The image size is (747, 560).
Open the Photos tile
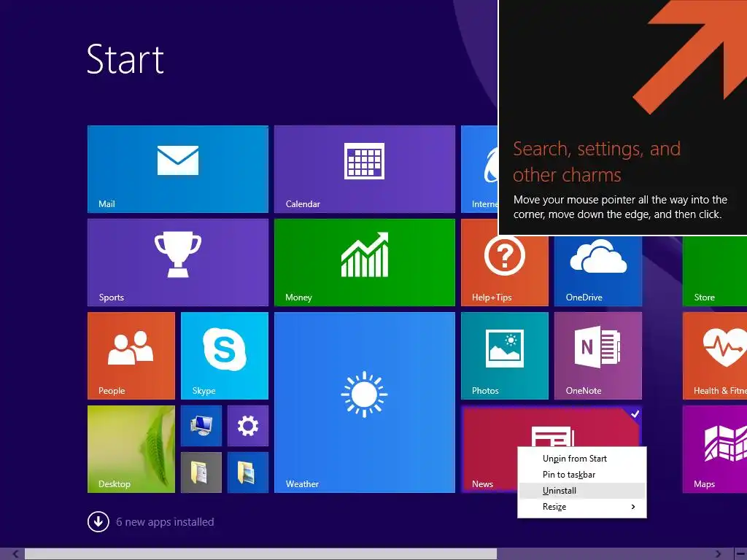505,356
